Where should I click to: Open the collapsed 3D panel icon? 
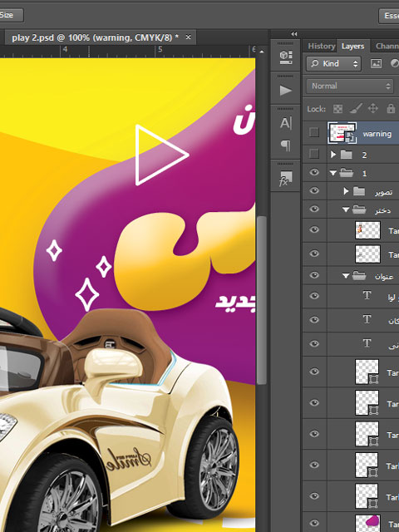coord(286,57)
